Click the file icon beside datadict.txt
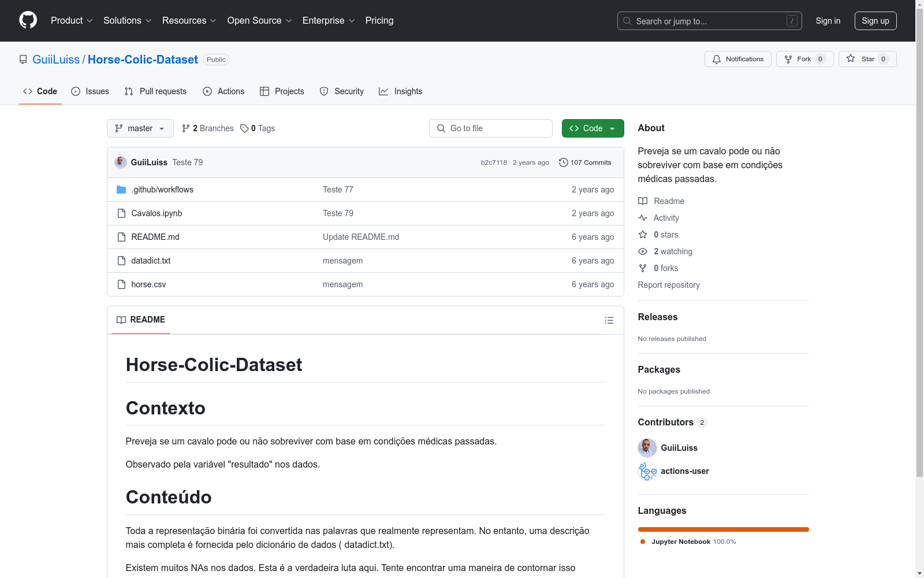The height and width of the screenshot is (578, 924). pyautogui.click(x=121, y=261)
